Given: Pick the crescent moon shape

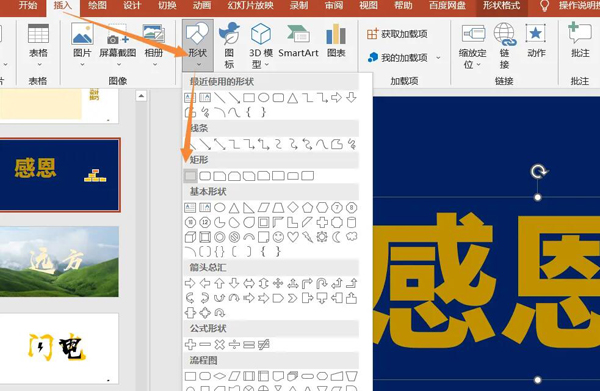Looking at the screenshot, I should pos(336,237).
